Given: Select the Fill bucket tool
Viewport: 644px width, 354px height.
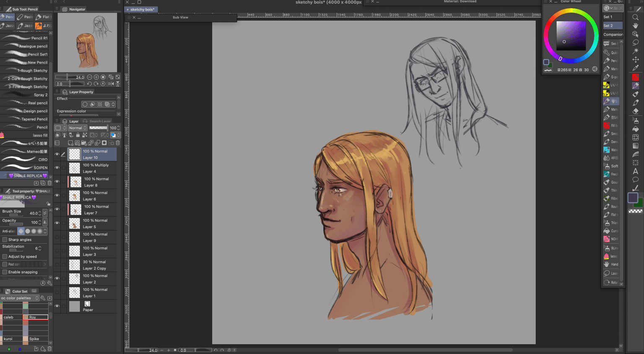Looking at the screenshot, I should (x=636, y=128).
